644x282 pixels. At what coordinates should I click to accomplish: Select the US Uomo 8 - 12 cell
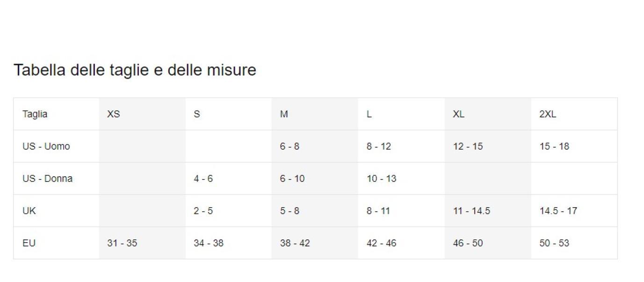coord(401,146)
